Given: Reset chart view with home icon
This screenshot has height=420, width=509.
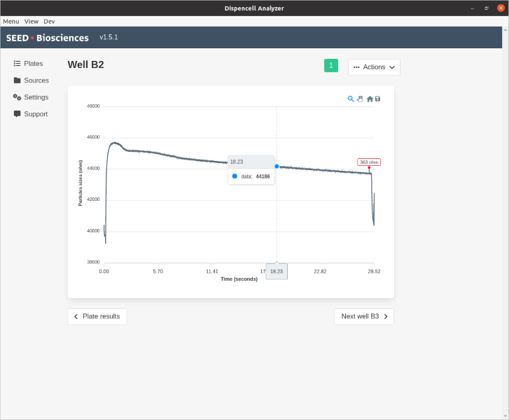Looking at the screenshot, I should point(370,99).
